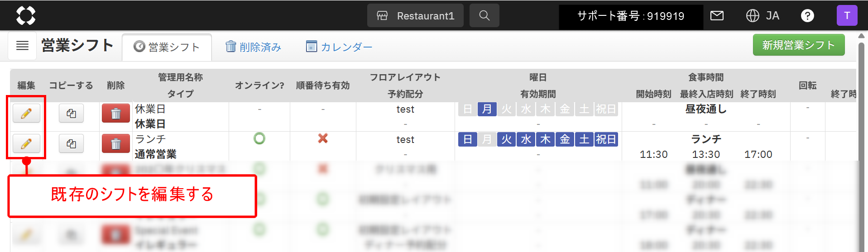Click the pencil edit icon for ランチ shift

pos(26,143)
